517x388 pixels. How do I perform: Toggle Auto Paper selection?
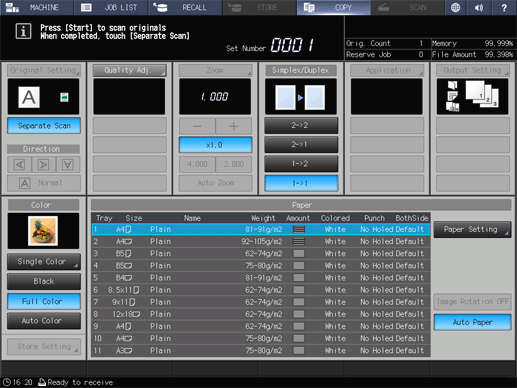pos(472,322)
